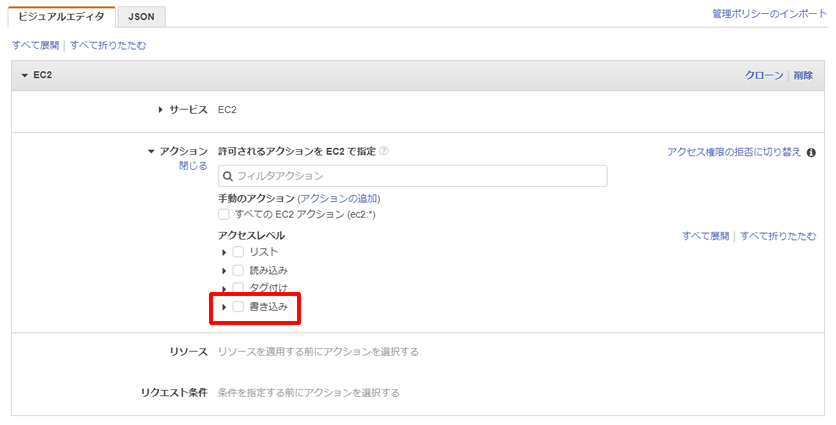This screenshot has width=836, height=425.
Task: Focus the フィルタアクション search field
Action: click(x=413, y=176)
